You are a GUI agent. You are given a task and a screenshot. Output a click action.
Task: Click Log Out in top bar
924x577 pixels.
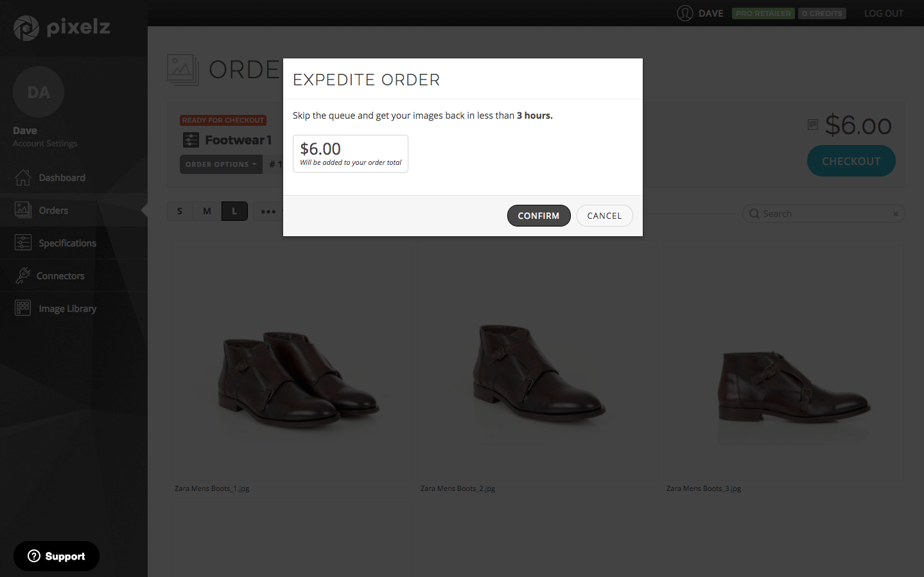click(x=883, y=13)
